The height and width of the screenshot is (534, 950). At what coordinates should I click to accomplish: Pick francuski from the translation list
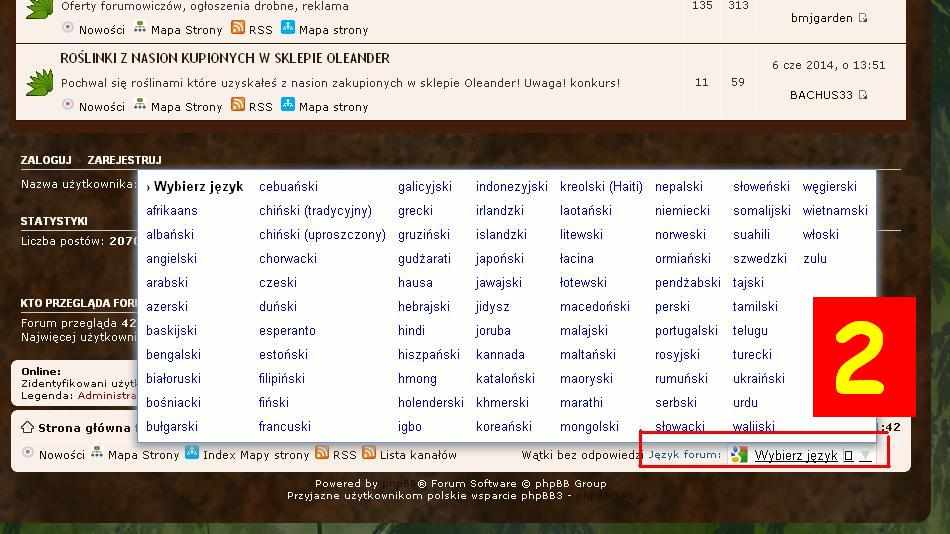[285, 426]
